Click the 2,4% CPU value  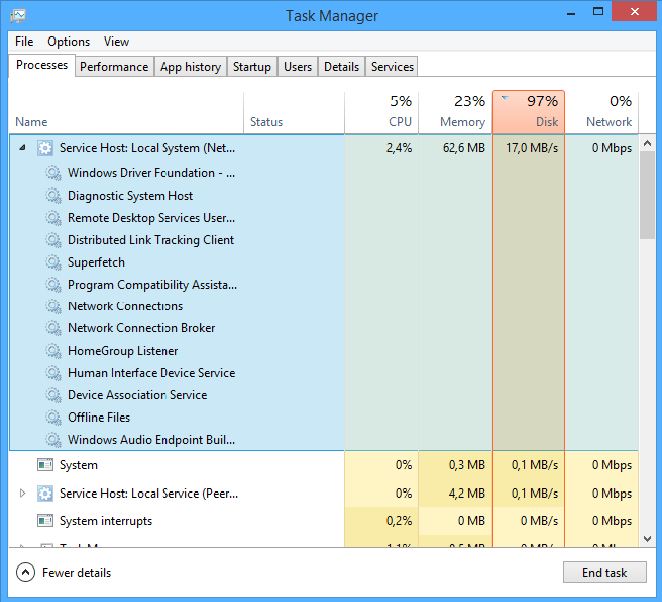click(x=399, y=148)
